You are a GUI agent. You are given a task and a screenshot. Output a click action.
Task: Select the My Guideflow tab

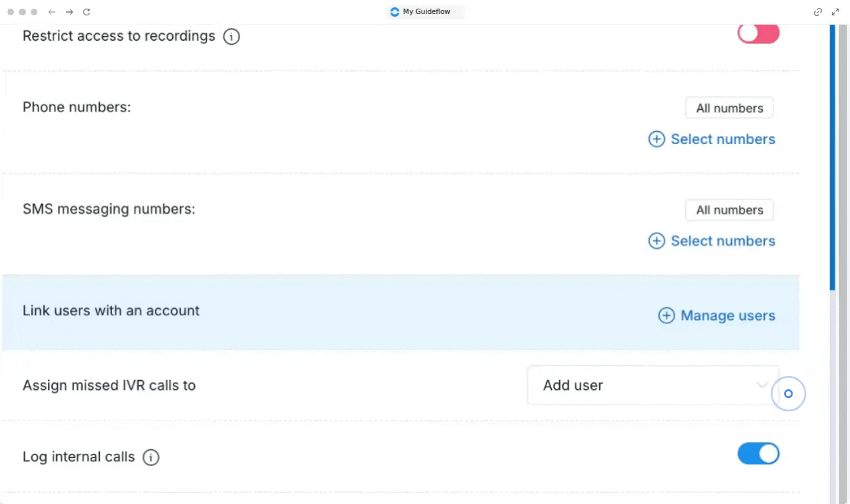tap(425, 12)
